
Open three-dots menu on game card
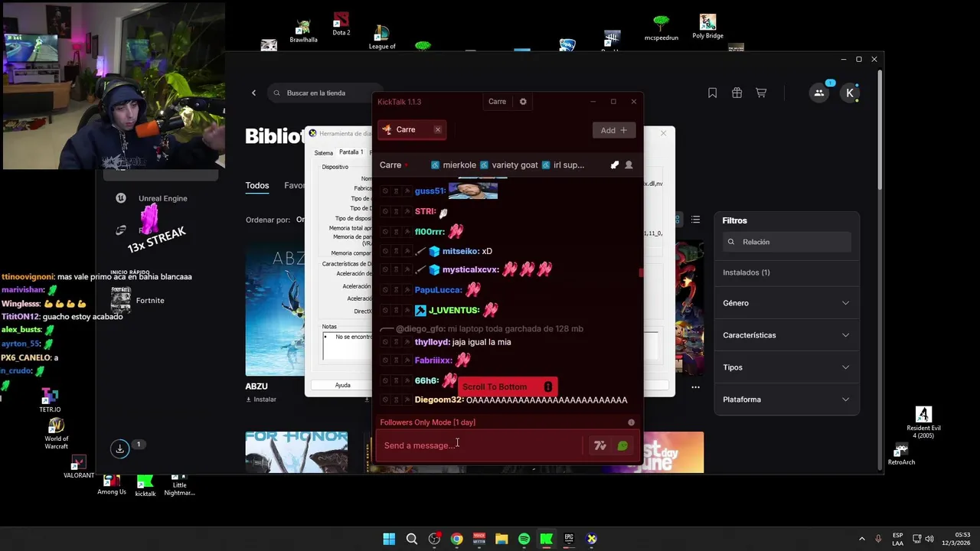(695, 387)
